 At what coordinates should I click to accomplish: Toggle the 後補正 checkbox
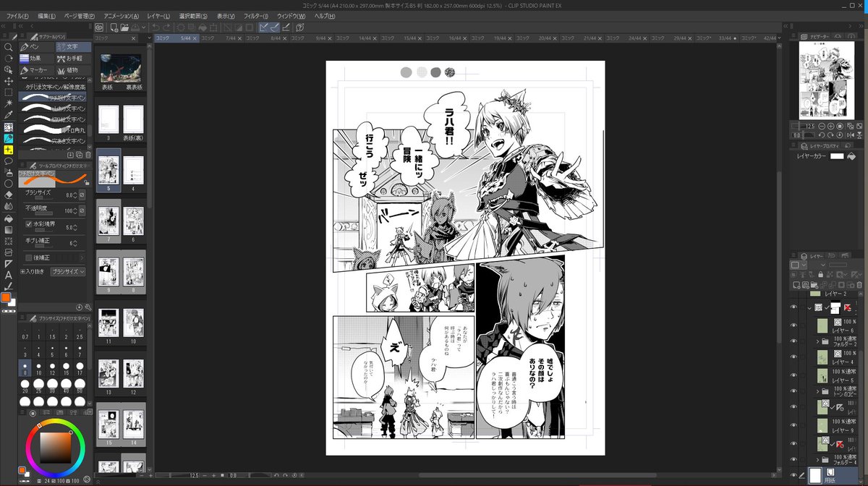tap(29, 257)
